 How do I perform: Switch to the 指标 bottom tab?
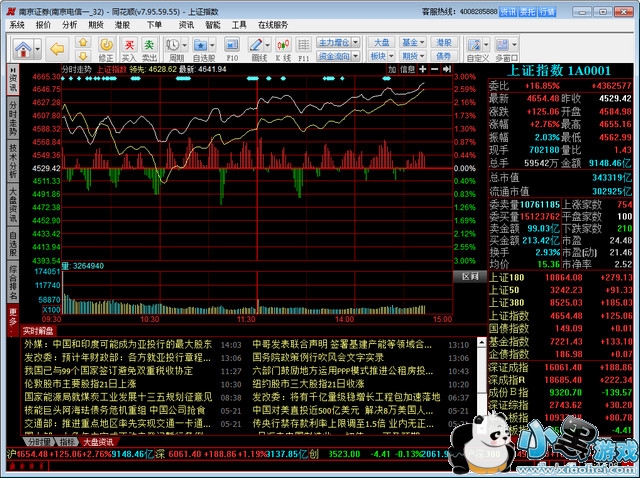tap(67, 442)
